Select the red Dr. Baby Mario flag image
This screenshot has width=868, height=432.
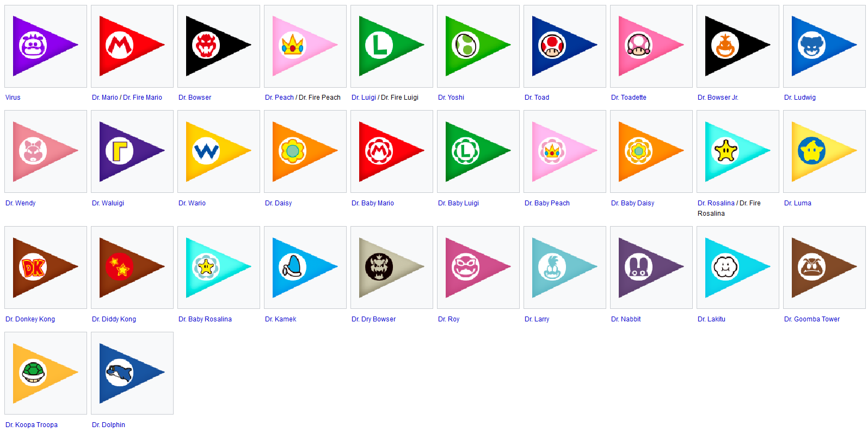coord(392,151)
